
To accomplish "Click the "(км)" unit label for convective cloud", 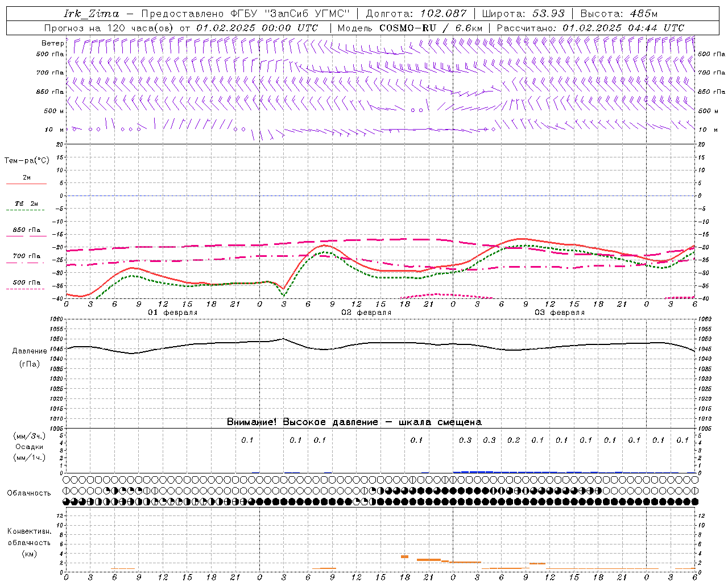I will pos(29,554).
